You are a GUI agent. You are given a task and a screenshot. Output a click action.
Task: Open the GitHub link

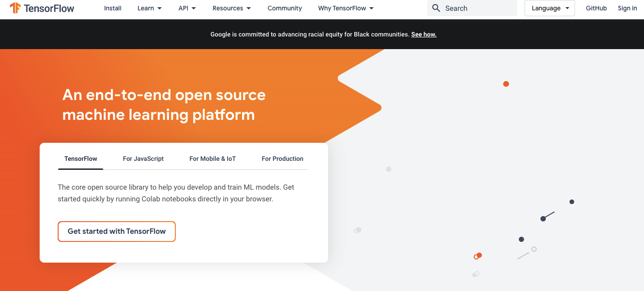point(596,8)
